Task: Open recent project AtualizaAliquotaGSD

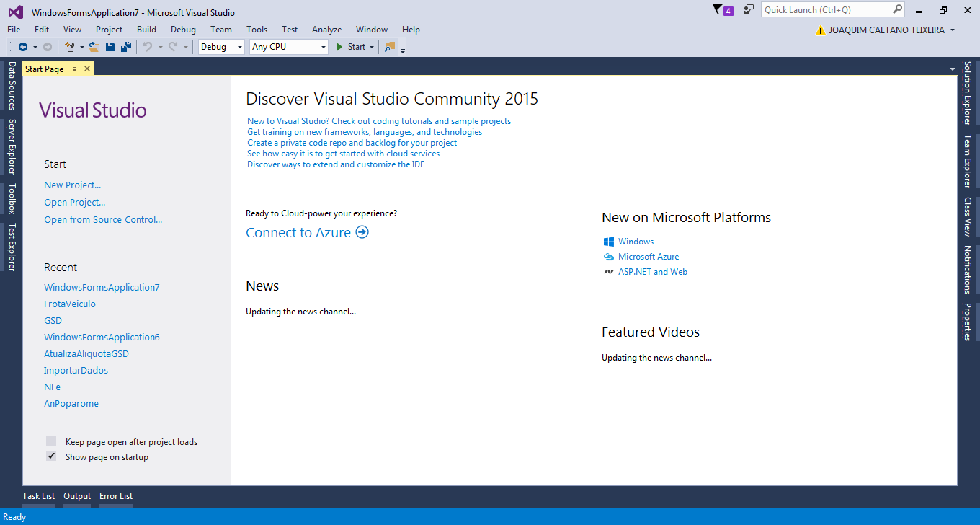Action: pos(86,354)
